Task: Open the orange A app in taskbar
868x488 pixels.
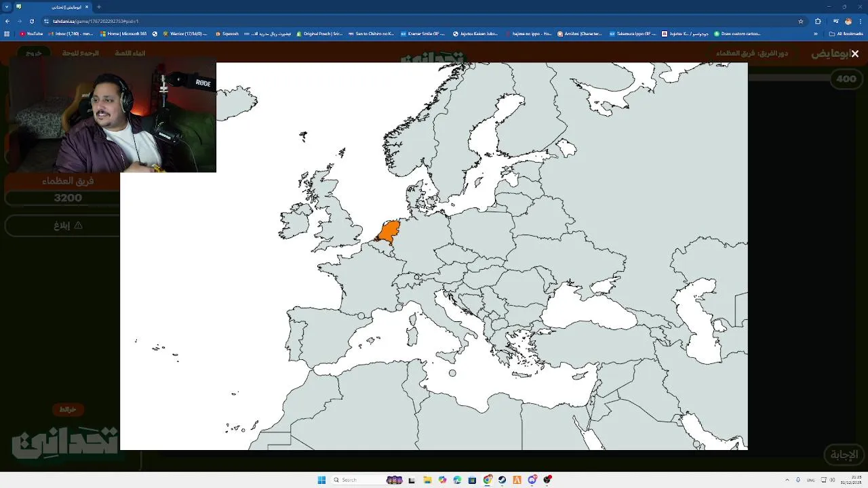Action: [x=517, y=480]
